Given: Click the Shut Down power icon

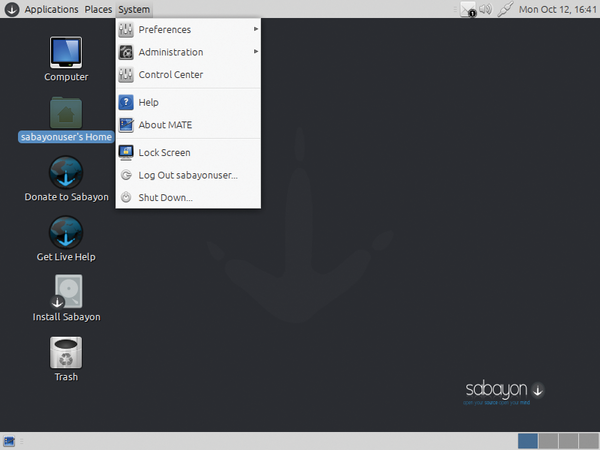Looking at the screenshot, I should click(x=126, y=197).
